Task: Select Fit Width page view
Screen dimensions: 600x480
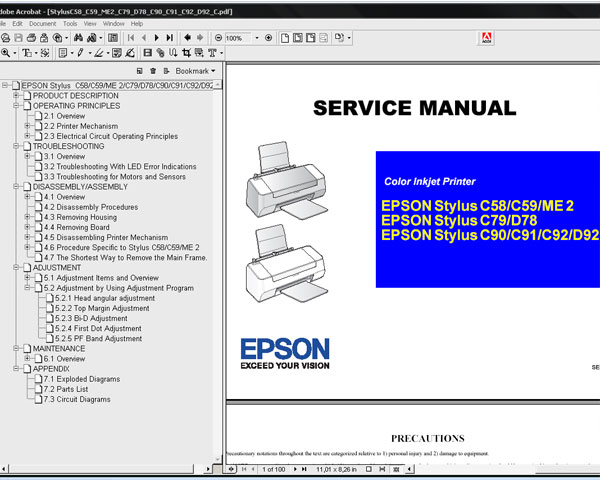Action: pos(311,38)
